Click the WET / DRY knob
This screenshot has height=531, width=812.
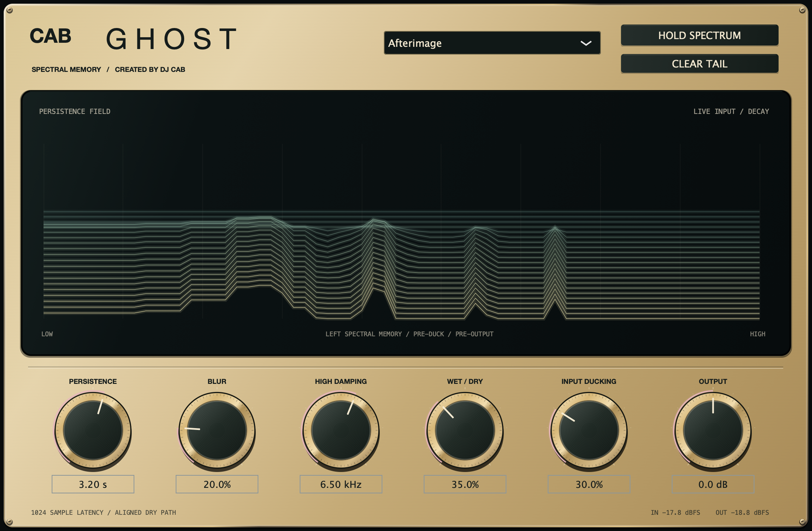[x=465, y=430]
